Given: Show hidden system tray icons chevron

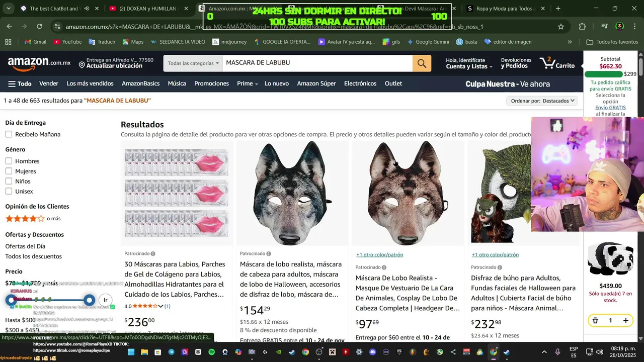Looking at the screenshot, I should [544, 352].
